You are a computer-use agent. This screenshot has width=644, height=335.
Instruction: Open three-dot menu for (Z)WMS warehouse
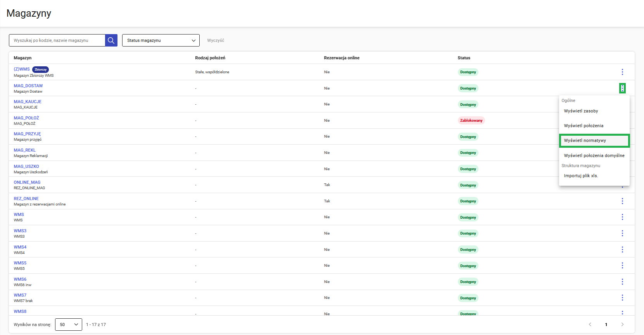pyautogui.click(x=622, y=72)
